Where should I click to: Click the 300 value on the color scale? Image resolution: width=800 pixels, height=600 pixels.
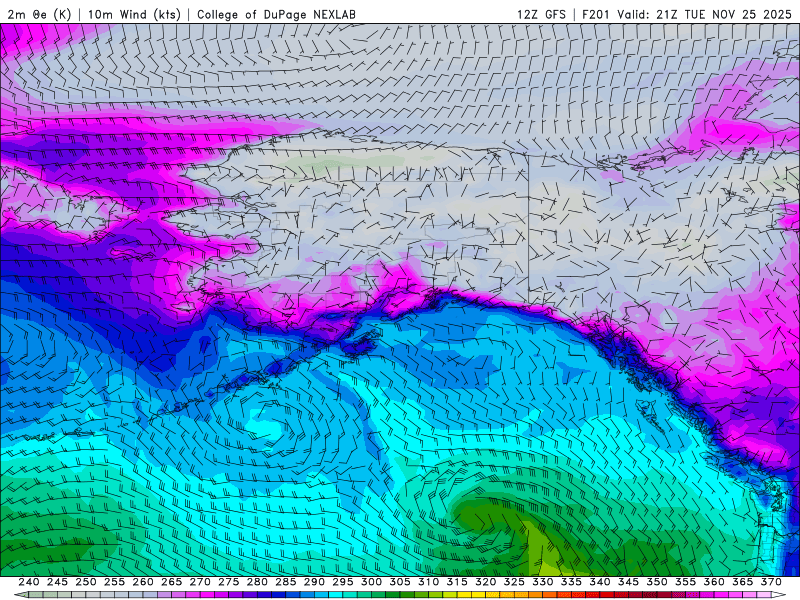pos(371,582)
